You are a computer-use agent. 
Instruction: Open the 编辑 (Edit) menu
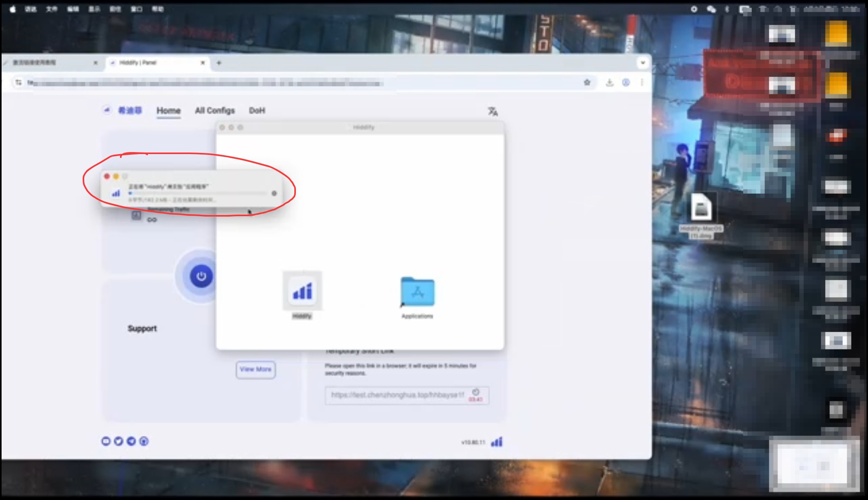click(73, 9)
